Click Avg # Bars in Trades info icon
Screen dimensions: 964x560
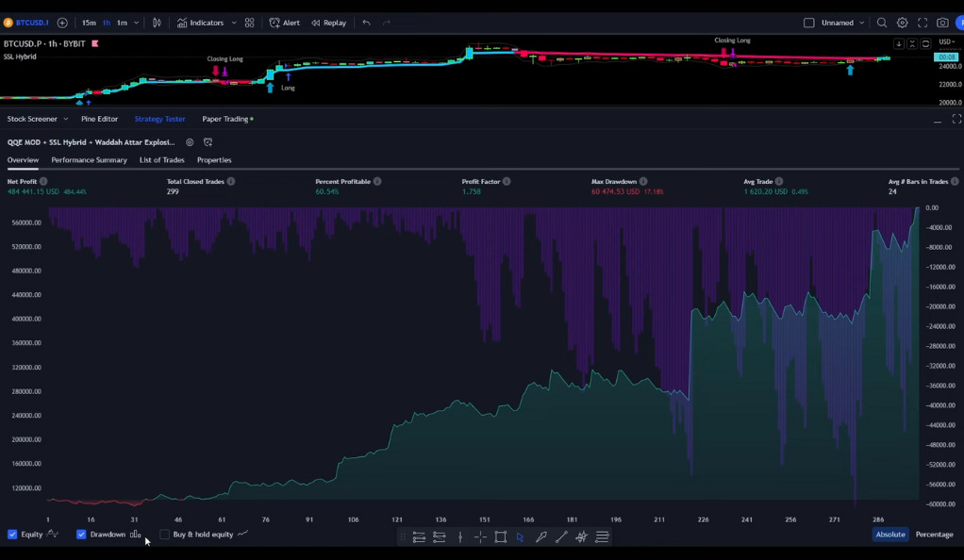(x=955, y=181)
